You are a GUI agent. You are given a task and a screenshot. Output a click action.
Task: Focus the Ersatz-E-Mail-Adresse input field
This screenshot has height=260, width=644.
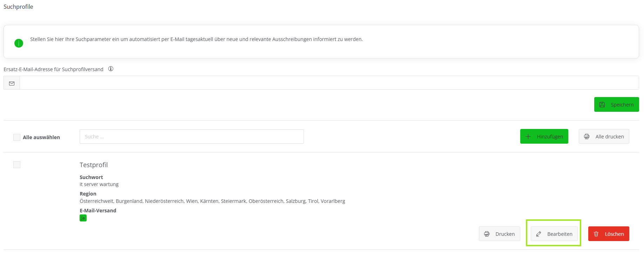coord(329,83)
